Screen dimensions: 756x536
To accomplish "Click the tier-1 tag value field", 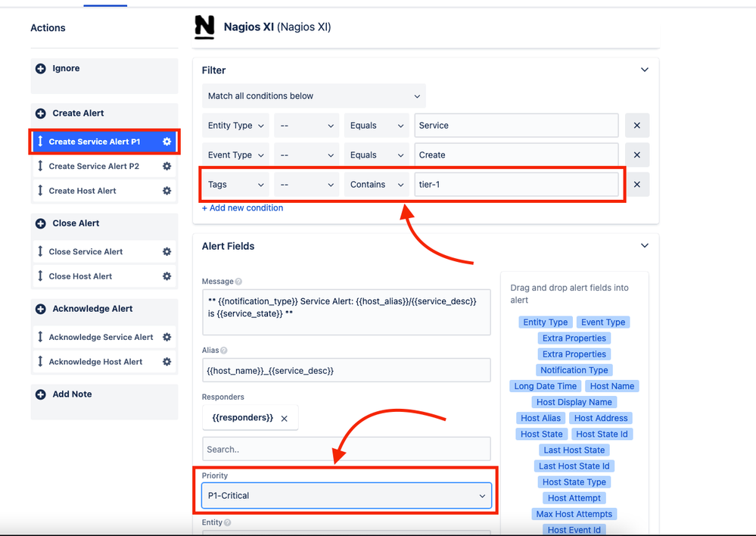I will tap(516, 184).
